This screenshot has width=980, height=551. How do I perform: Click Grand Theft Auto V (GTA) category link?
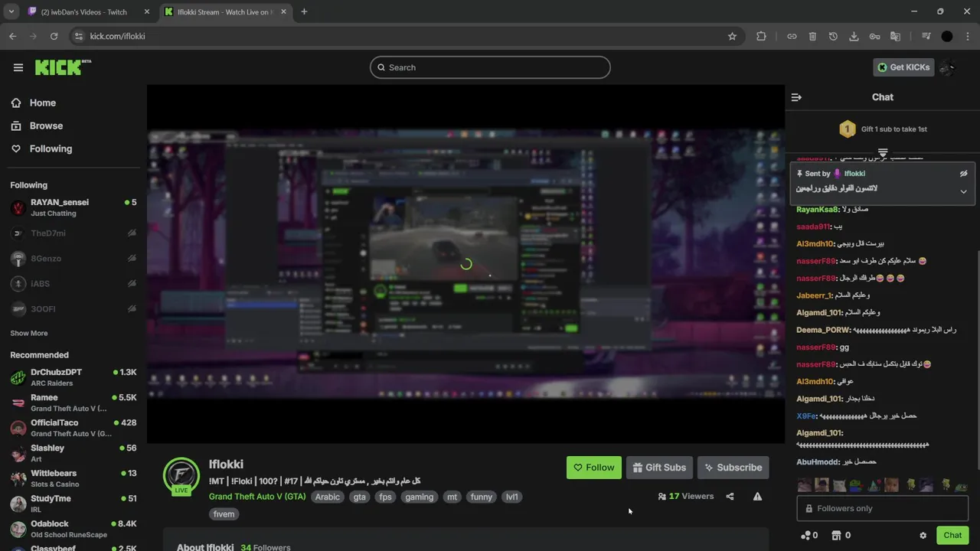[x=257, y=497]
